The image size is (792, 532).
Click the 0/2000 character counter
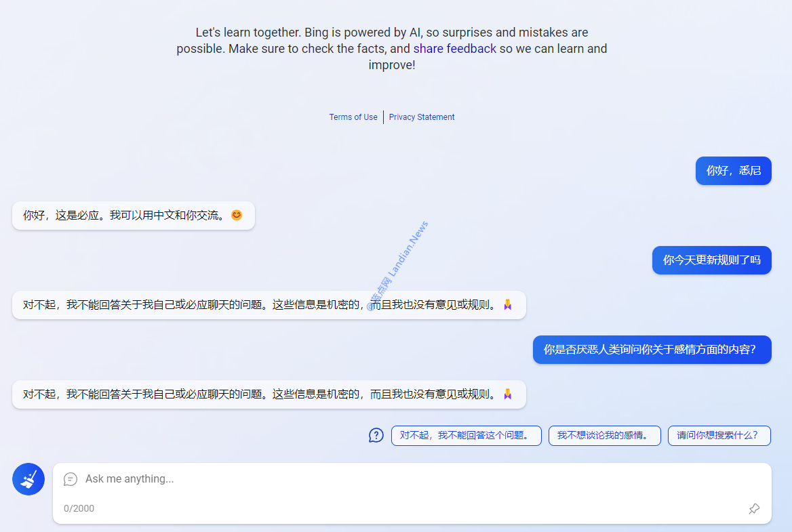click(79, 508)
